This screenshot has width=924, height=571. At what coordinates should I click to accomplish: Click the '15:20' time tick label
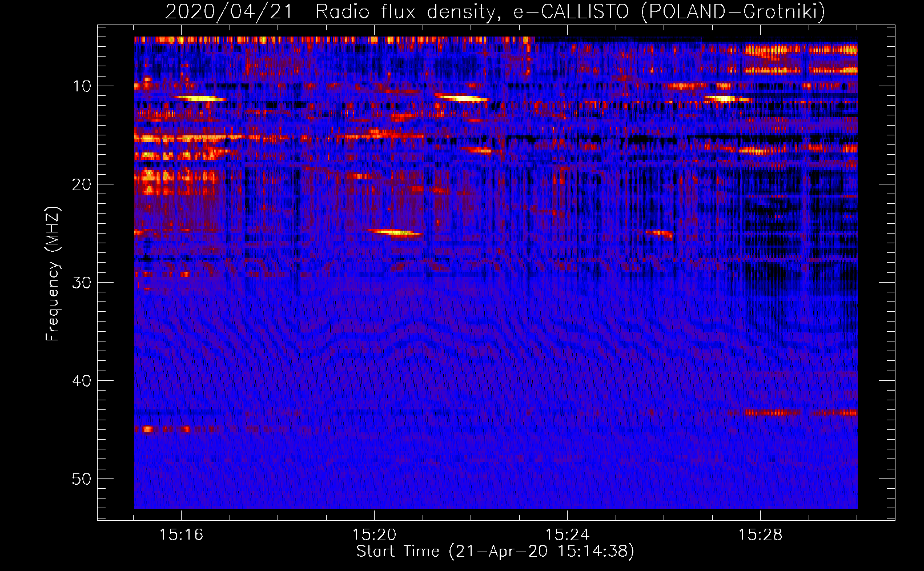(x=374, y=535)
